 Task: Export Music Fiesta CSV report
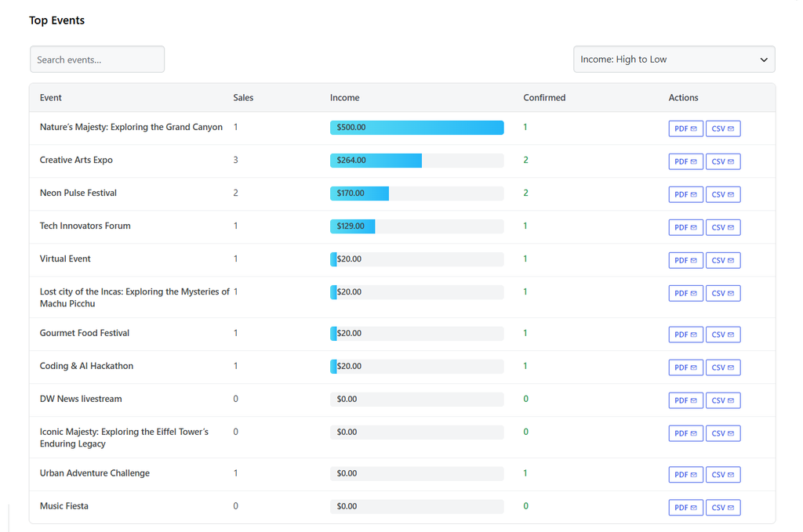pyautogui.click(x=723, y=508)
